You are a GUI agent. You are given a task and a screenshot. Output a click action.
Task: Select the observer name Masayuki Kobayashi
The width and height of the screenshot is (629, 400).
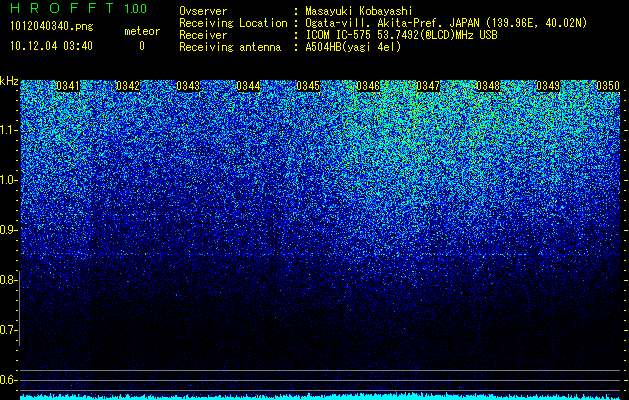point(358,11)
